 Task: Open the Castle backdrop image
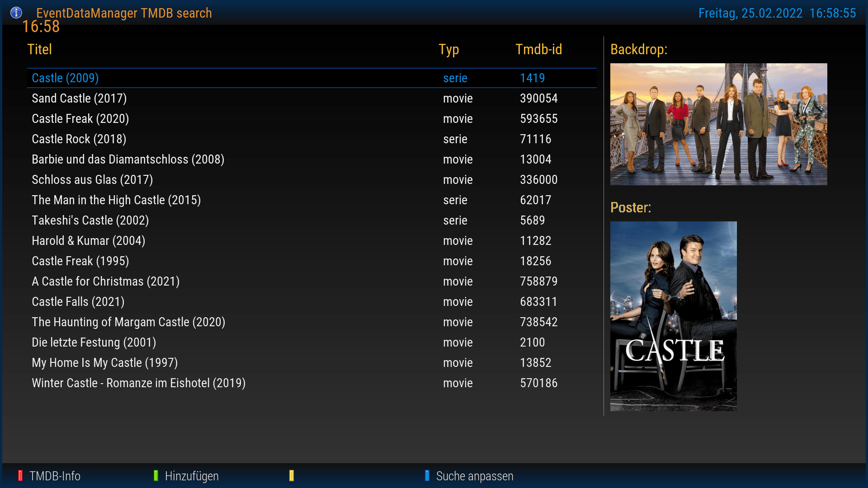coord(718,124)
